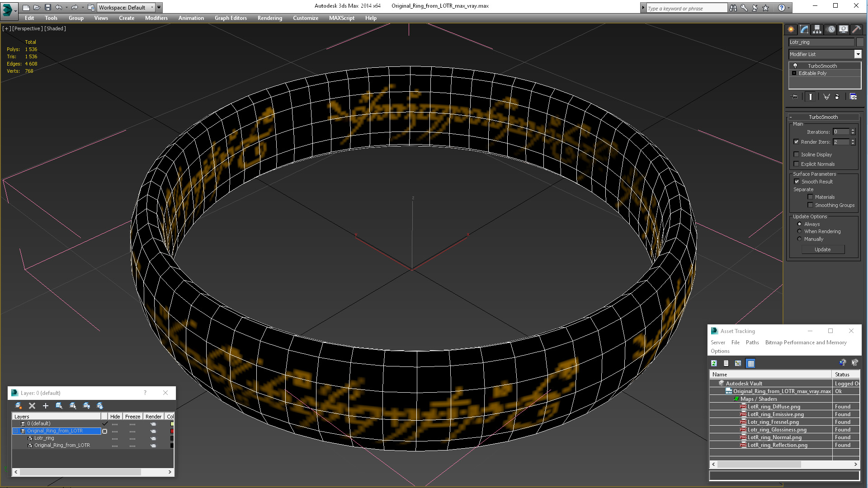Click the Pin Stack icon
The image size is (868, 488).
point(795,97)
